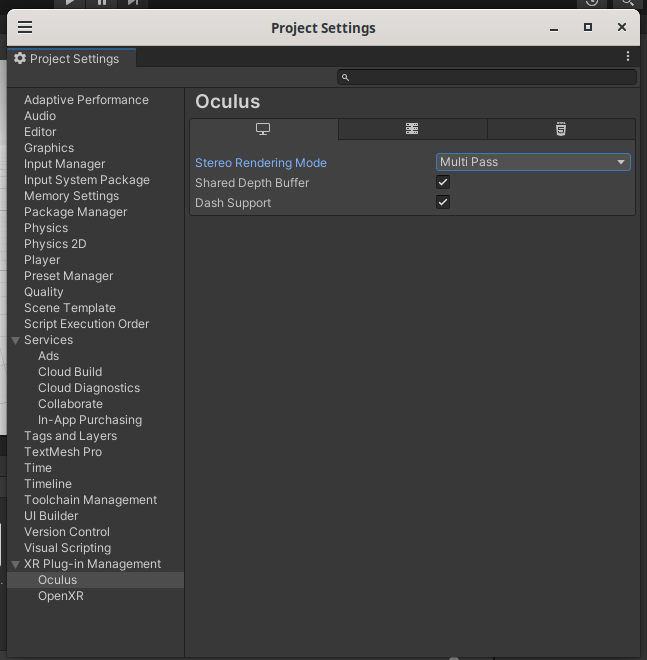This screenshot has height=660, width=647.
Task: Open the Quality settings category
Action: coord(43,292)
